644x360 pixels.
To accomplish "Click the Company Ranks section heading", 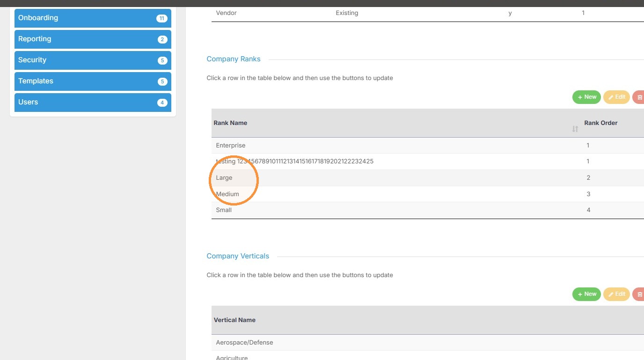I will click(234, 59).
